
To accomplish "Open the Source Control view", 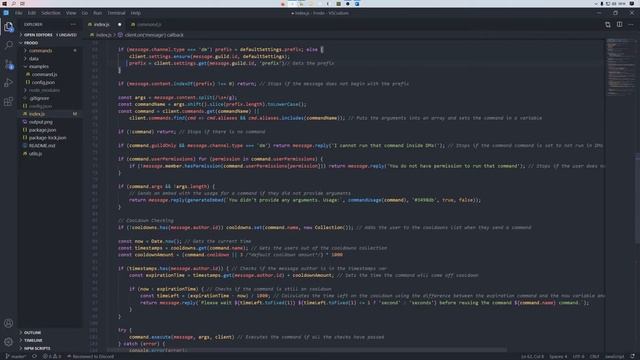I will click(8, 64).
